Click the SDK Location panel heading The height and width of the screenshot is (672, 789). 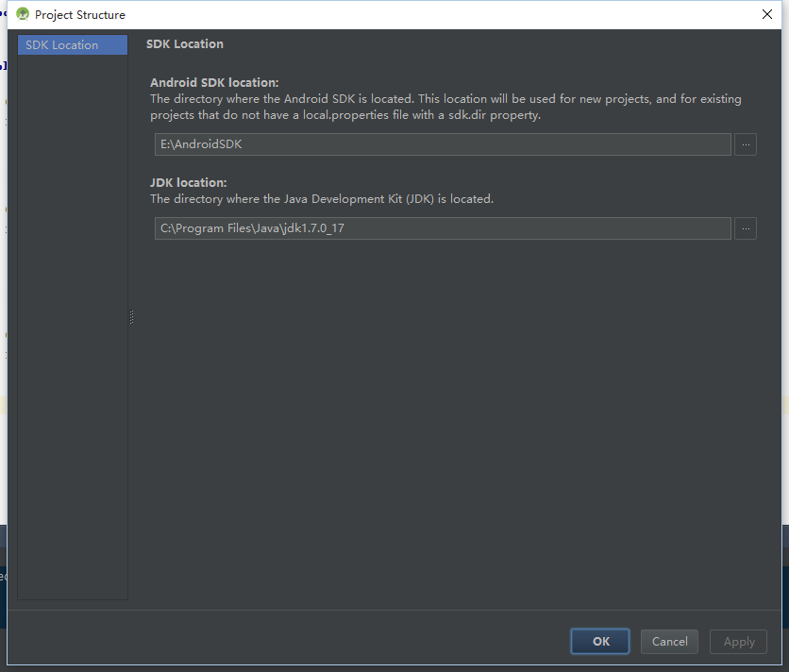(x=185, y=44)
